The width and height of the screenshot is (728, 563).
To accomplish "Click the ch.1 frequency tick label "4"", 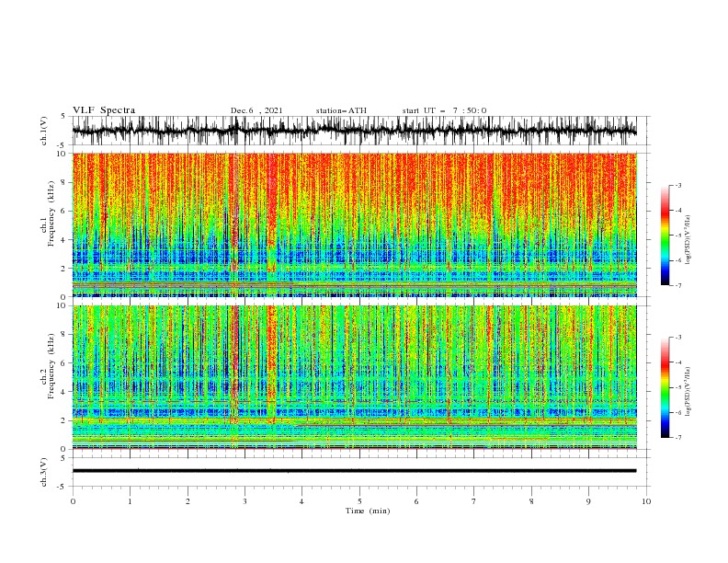I will [x=65, y=240].
